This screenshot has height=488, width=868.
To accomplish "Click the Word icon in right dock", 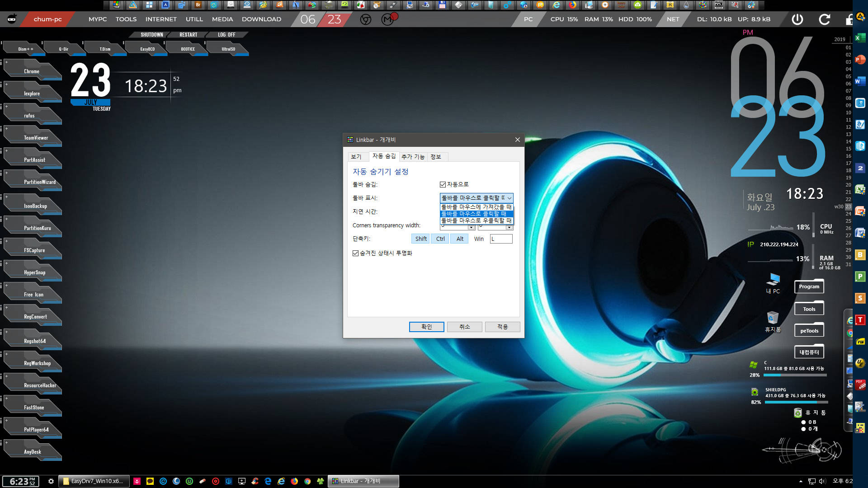I will point(860,81).
